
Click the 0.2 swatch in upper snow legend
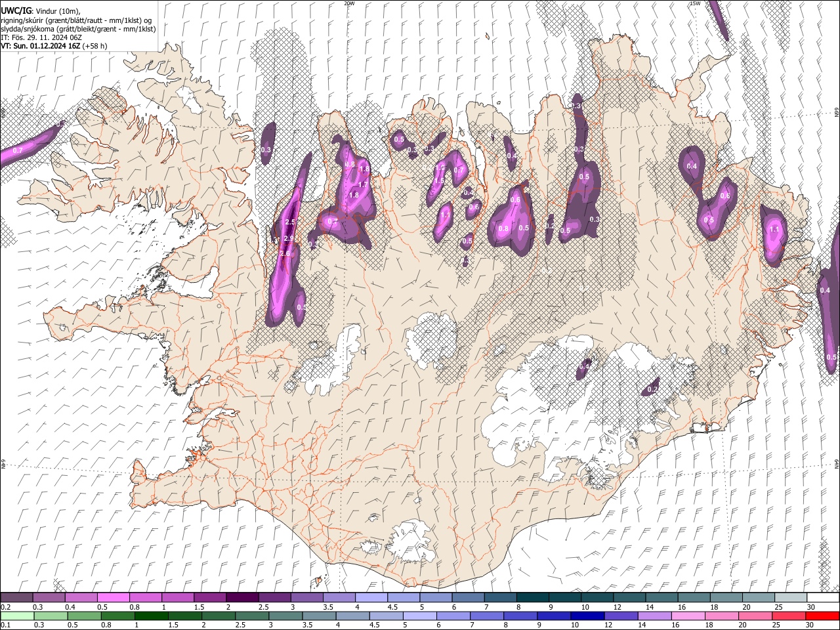[16, 597]
